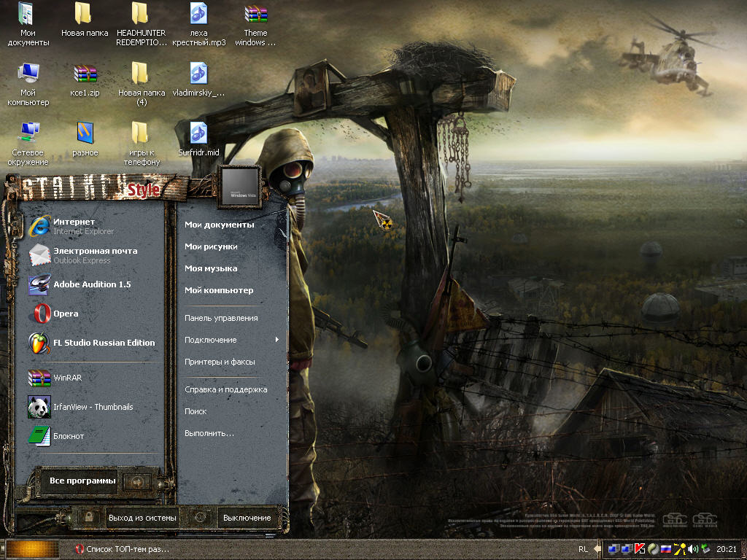This screenshot has width=747, height=560.
Task: Select the Мой компьютер desktop icon
Action: pos(28,85)
